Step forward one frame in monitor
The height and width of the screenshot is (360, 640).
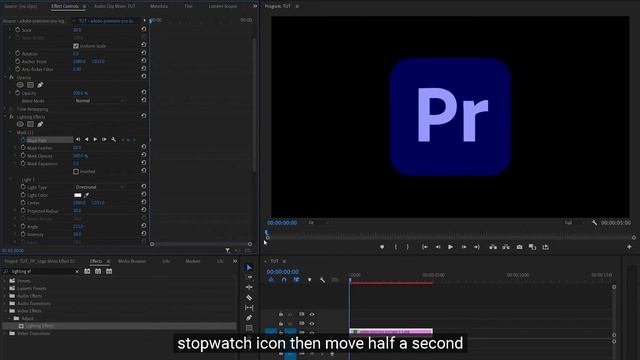point(464,247)
